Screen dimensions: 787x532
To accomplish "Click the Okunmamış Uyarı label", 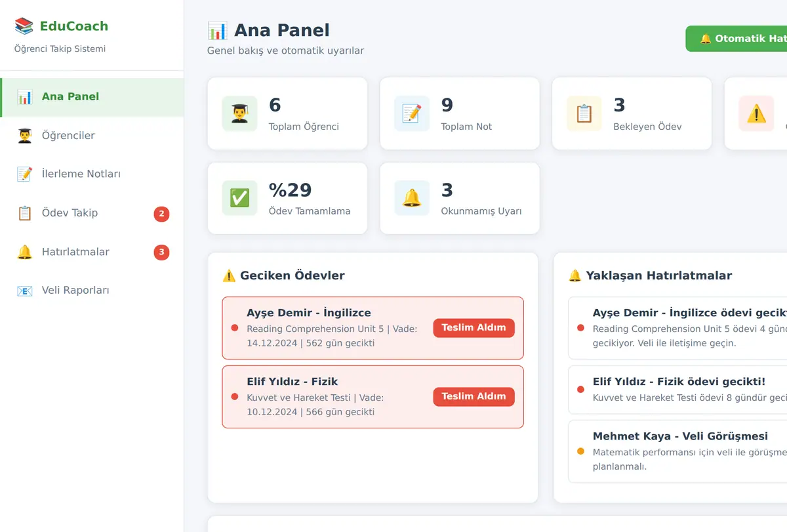I will (481, 211).
